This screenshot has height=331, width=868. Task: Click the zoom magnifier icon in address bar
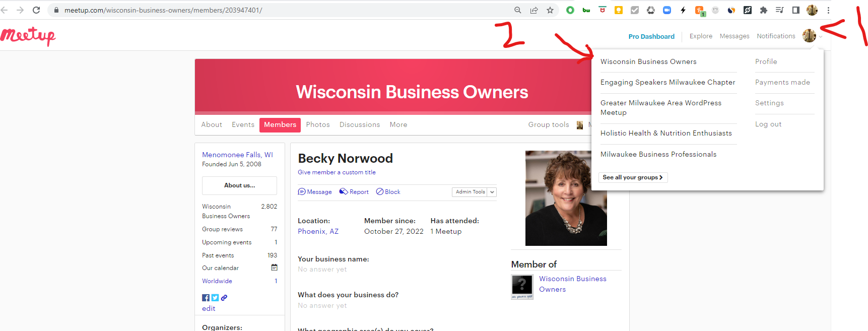pos(518,10)
